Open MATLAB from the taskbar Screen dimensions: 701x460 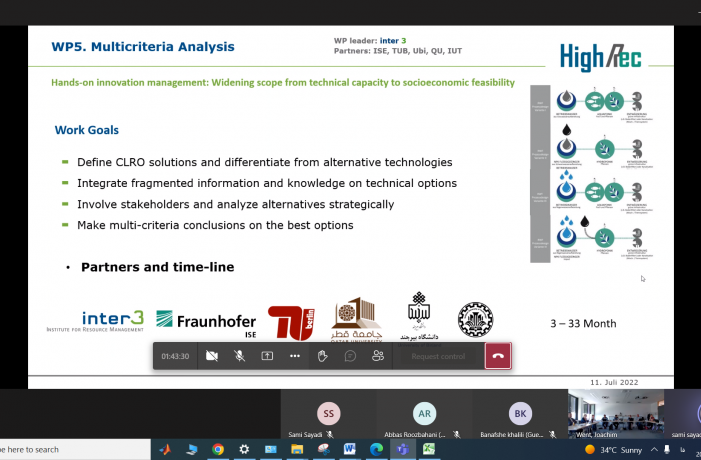pyautogui.click(x=165, y=449)
